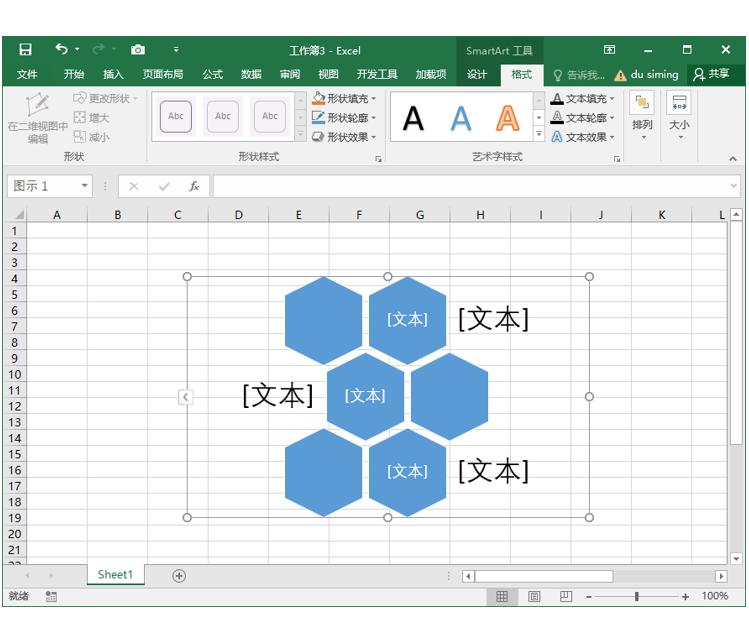This screenshot has height=639, width=749.
Task: Switch to SmartArt 设计 tab
Action: coord(477,74)
